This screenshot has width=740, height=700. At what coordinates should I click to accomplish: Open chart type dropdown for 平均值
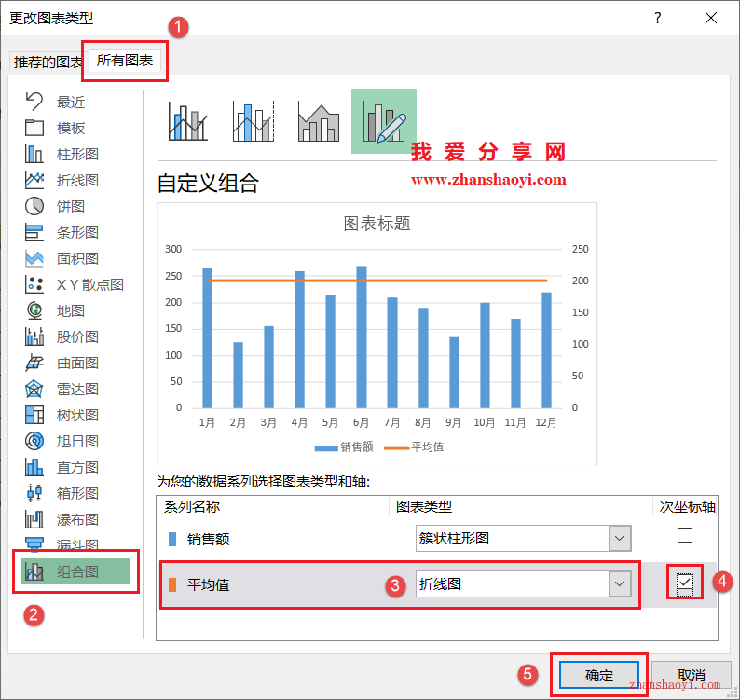[x=620, y=583]
